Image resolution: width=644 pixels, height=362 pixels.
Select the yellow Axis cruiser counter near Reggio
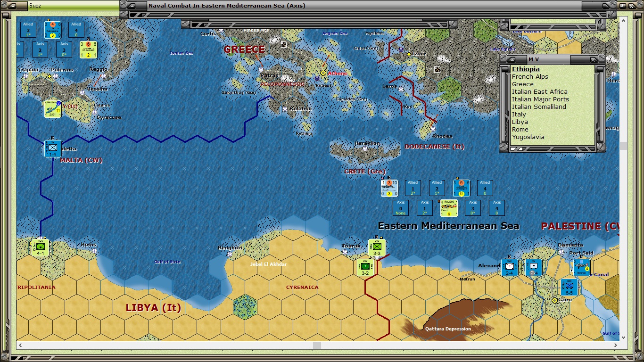point(88,49)
